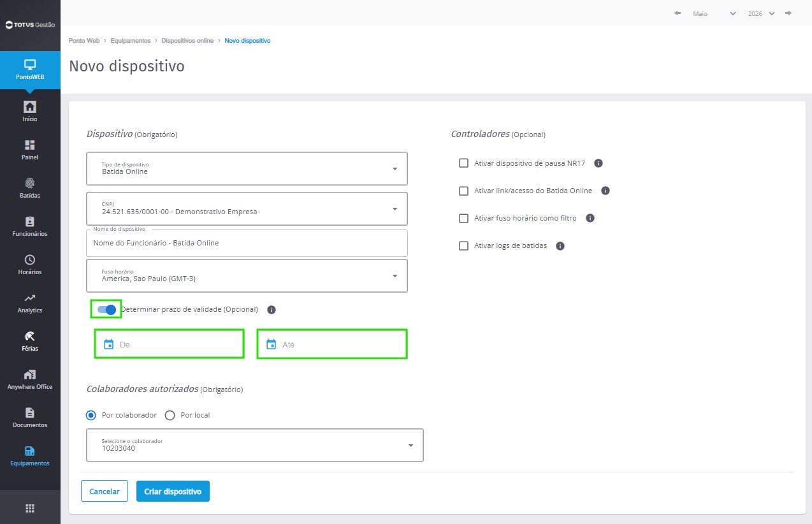Click the Criar dispositivo button

point(173,491)
